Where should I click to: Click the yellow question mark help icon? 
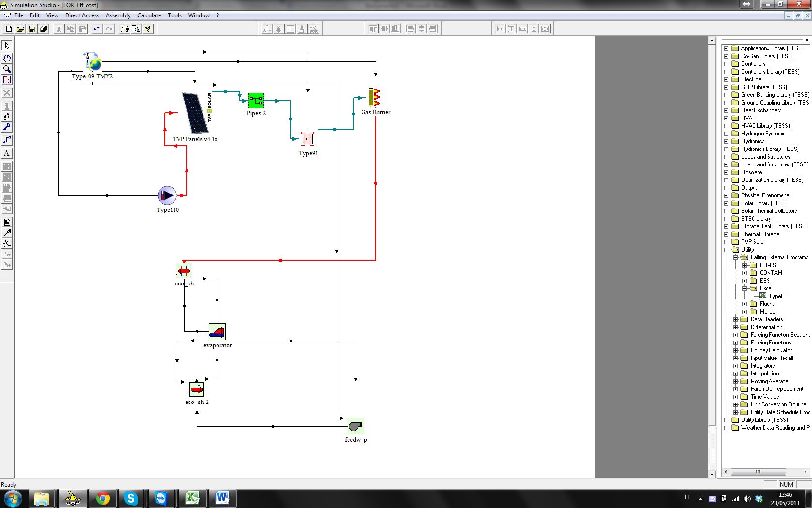148,29
